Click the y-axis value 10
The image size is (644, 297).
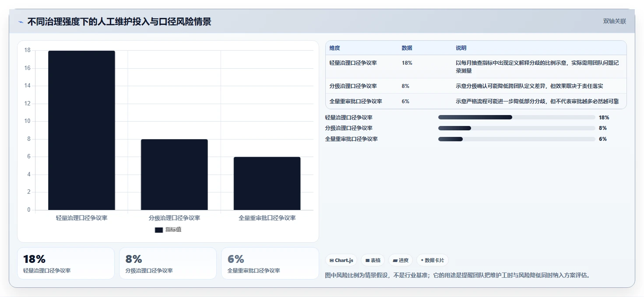click(x=27, y=121)
